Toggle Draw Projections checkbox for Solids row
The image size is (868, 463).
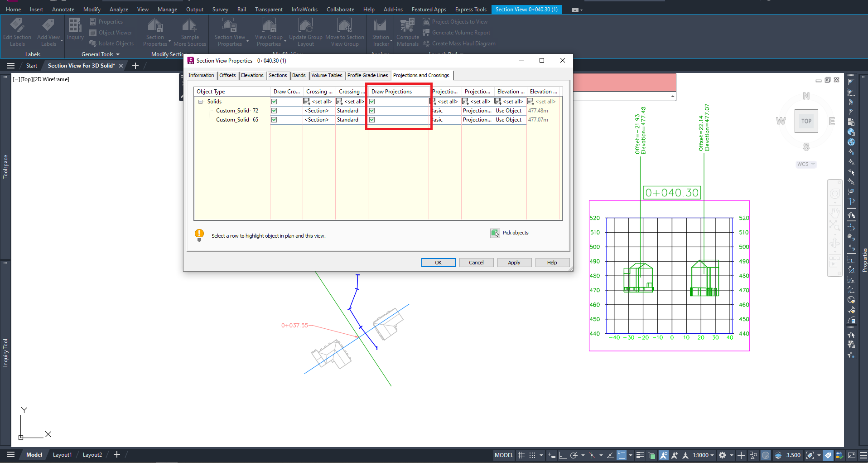tap(372, 102)
